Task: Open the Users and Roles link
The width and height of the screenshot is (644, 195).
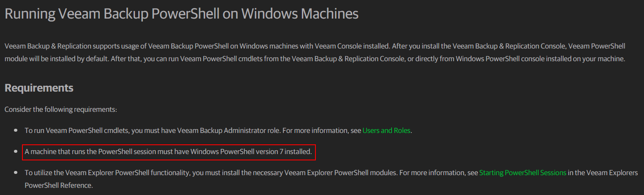Action: 386,130
